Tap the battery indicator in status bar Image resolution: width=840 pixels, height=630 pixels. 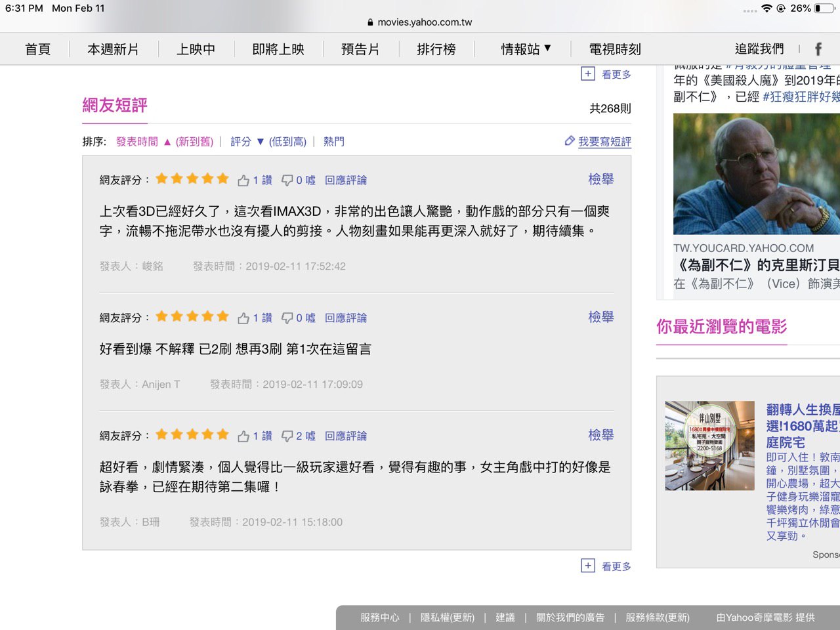[825, 9]
